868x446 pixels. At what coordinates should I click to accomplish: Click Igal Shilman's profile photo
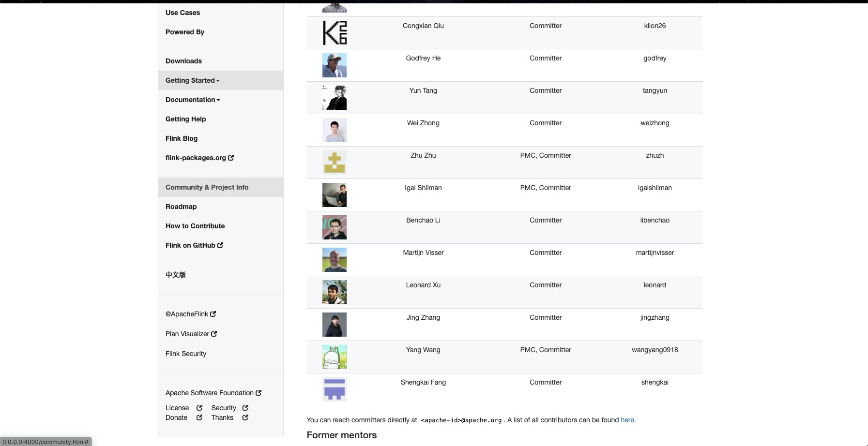(x=335, y=195)
